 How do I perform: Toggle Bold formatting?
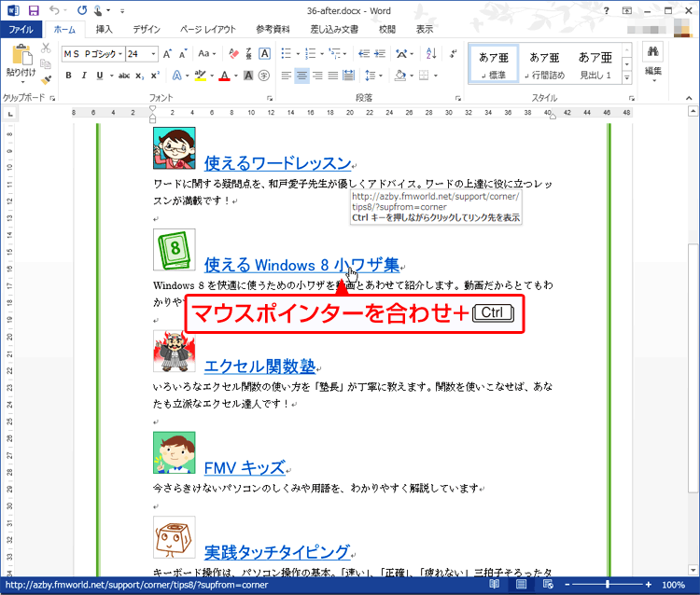(68, 76)
